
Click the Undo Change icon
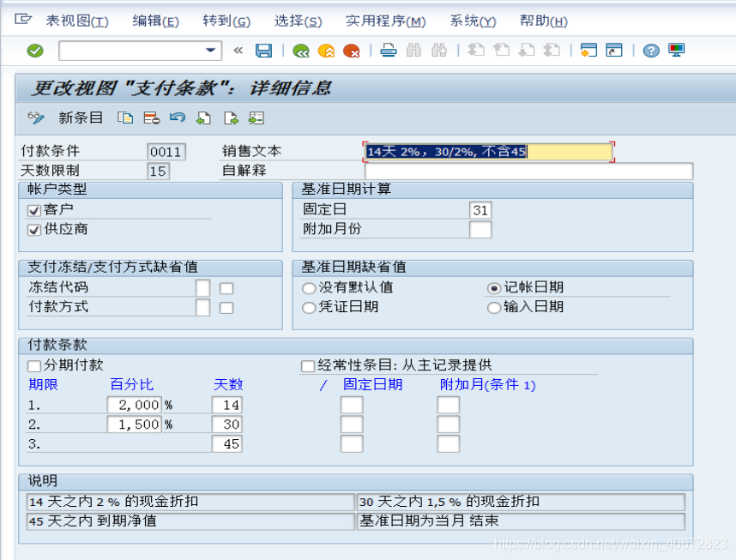(x=178, y=117)
